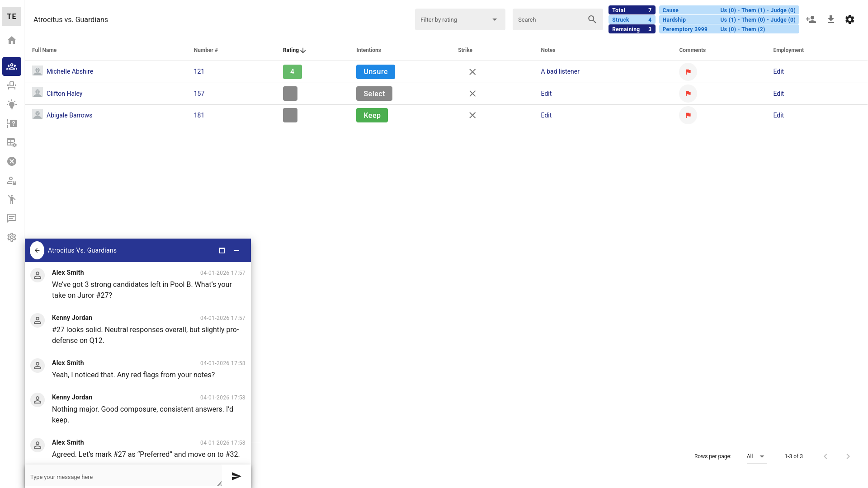Click Abigale Barrows's gray rating swatch
The image size is (868, 488).
[x=290, y=115]
